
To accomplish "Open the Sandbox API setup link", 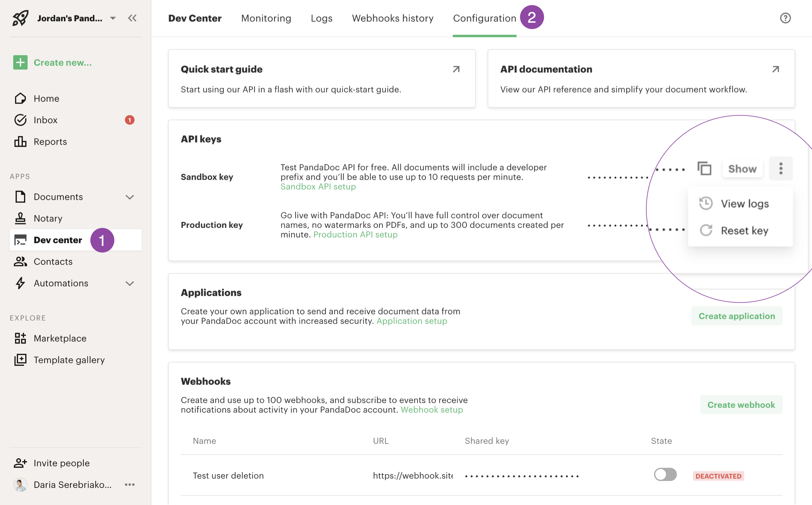I will point(318,187).
